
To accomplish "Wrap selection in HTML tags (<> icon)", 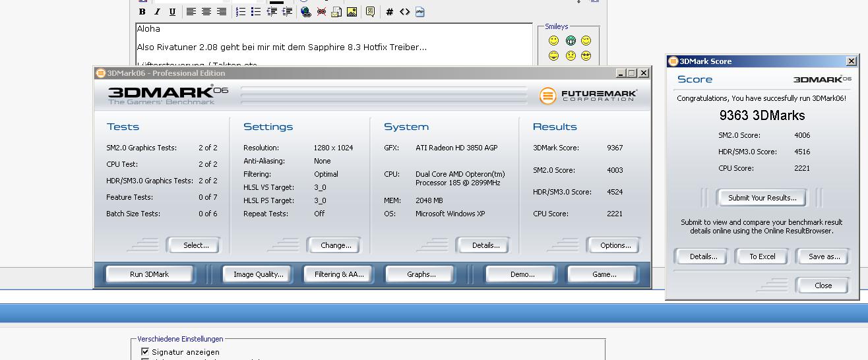I will click(x=404, y=12).
